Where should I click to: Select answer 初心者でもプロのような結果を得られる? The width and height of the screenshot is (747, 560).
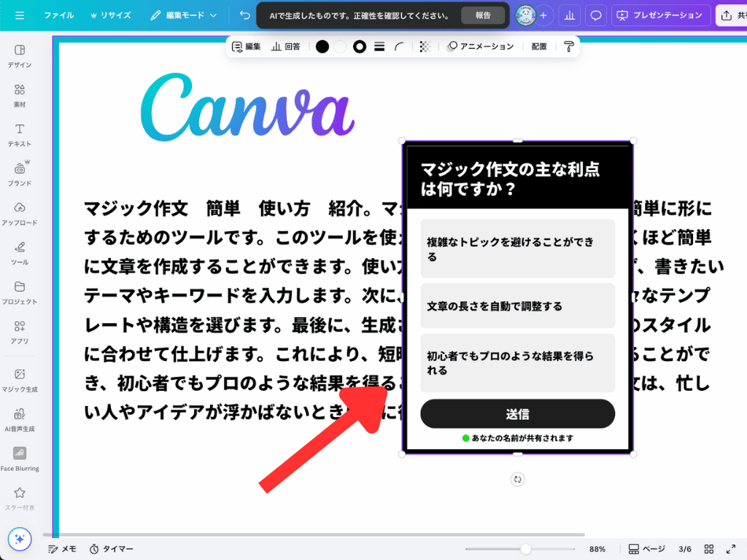(517, 363)
